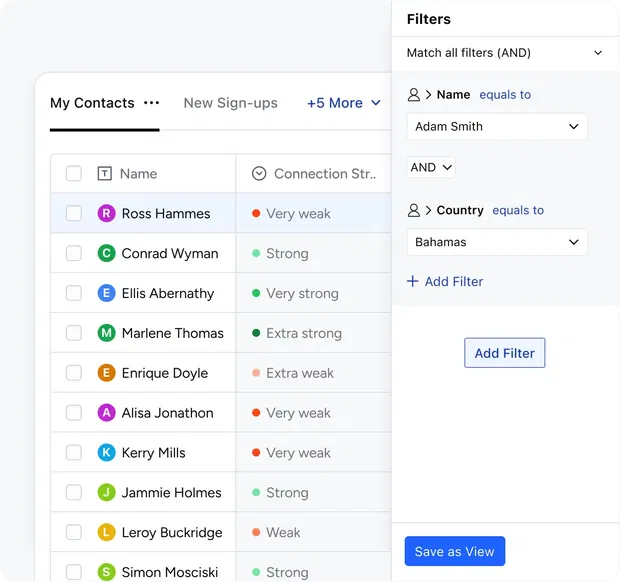
Task: Open the Bahamas country dropdown
Action: pos(497,242)
